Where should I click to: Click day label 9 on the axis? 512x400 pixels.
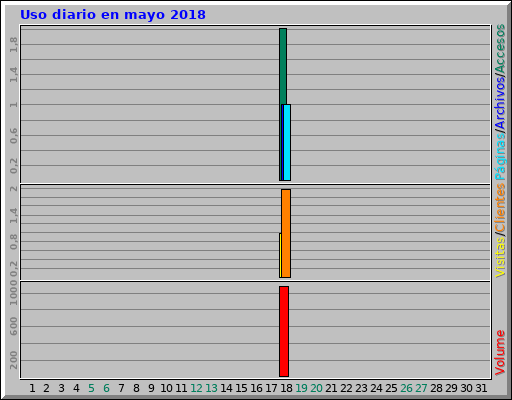(151, 388)
